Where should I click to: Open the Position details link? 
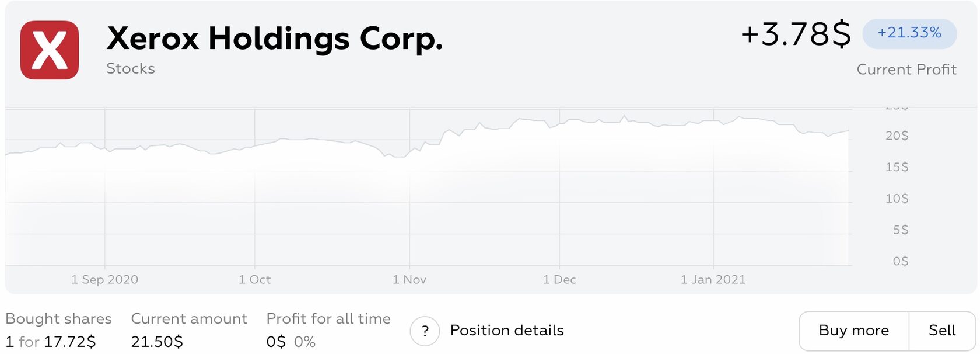(506, 331)
